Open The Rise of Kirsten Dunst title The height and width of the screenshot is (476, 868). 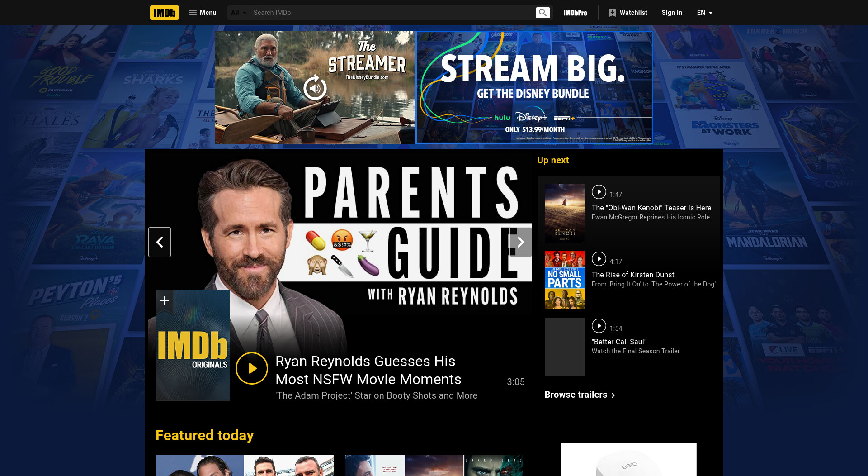pyautogui.click(x=632, y=275)
